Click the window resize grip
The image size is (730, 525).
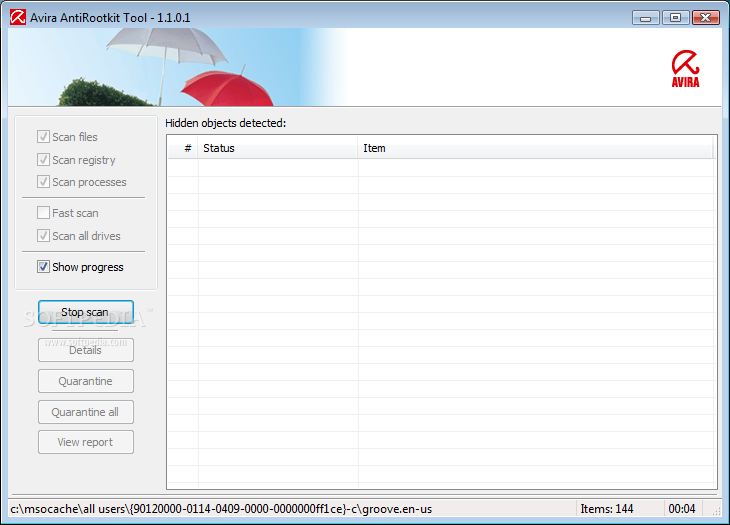coord(716,511)
